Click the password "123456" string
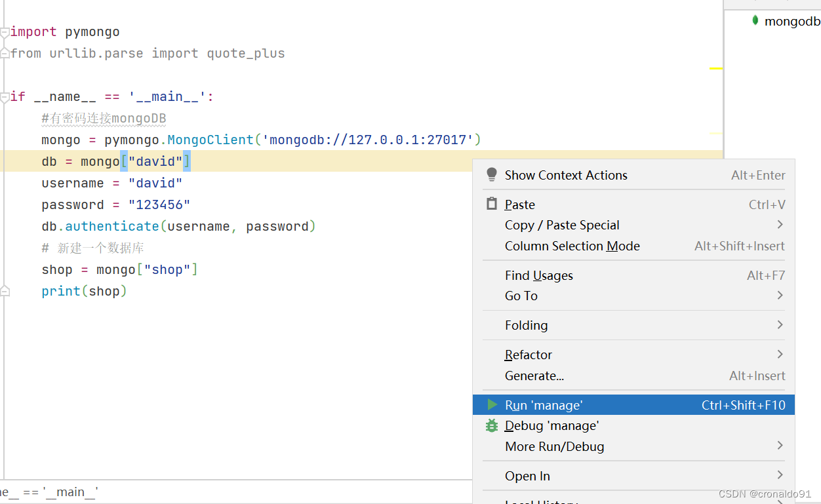 tap(159, 204)
